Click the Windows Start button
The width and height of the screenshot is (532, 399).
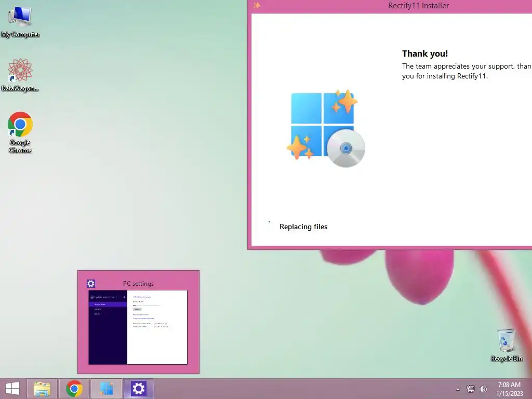click(x=12, y=389)
